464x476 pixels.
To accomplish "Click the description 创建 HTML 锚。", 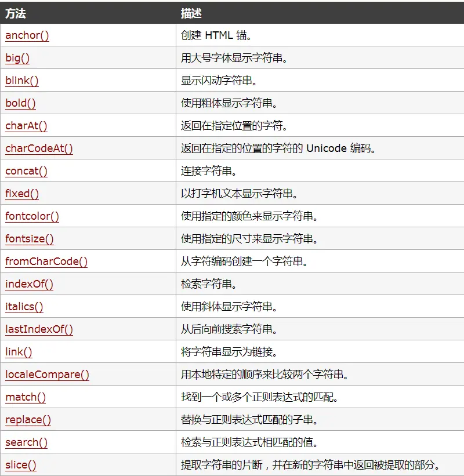I will click(216, 35).
